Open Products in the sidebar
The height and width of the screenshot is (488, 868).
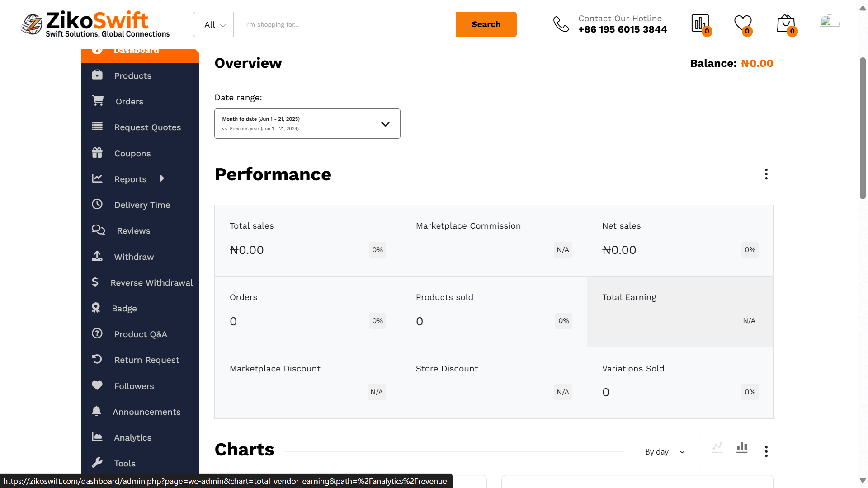(x=140, y=75)
